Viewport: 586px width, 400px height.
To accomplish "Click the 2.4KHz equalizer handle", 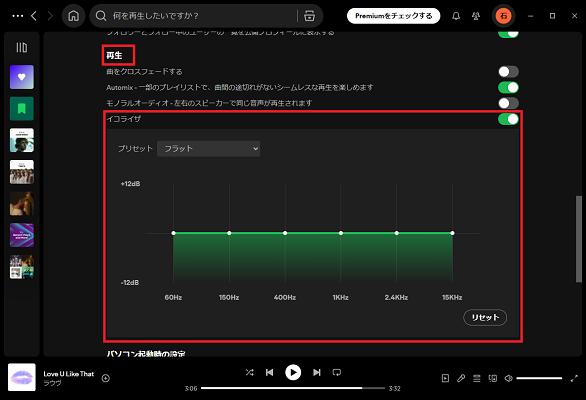I will pyautogui.click(x=397, y=233).
